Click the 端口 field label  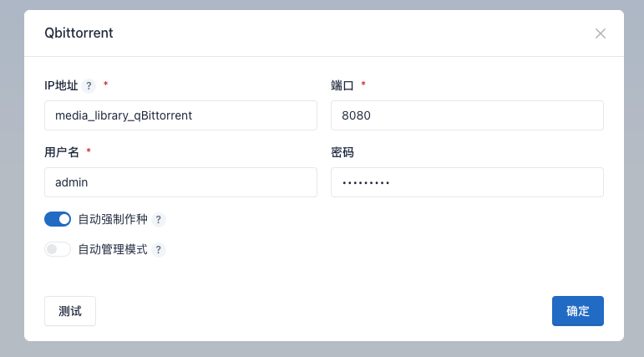[x=342, y=85]
